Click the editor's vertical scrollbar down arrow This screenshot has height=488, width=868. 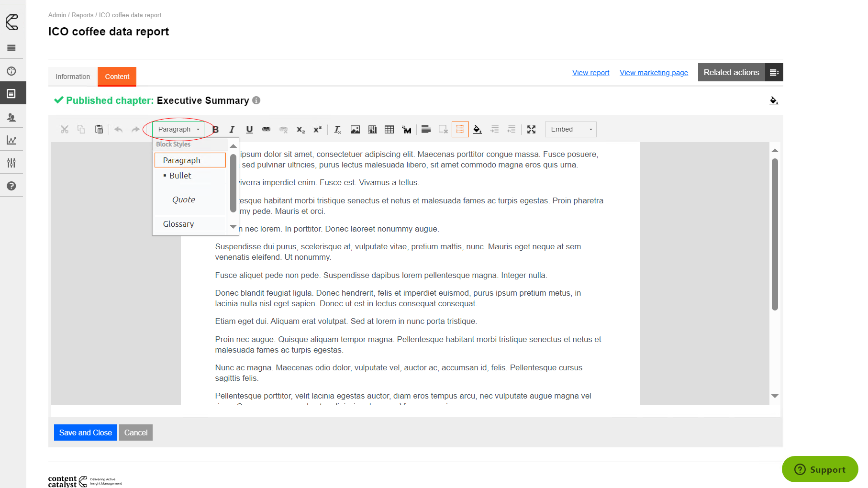(775, 396)
